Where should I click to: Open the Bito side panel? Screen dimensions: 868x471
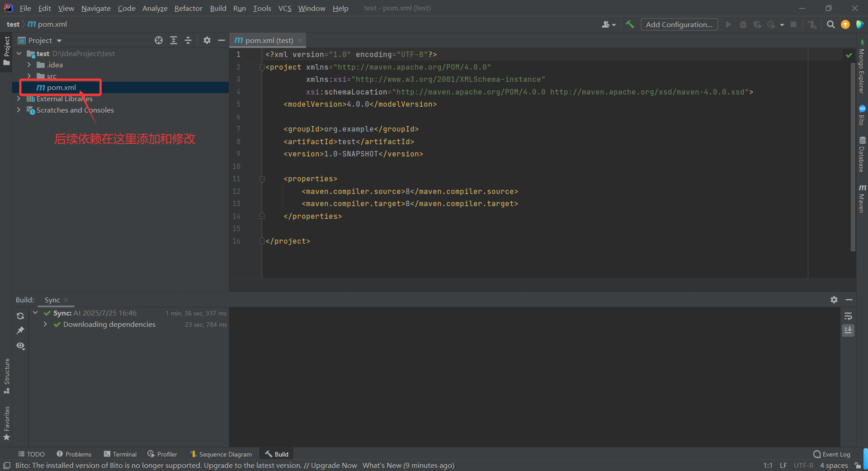[862, 115]
